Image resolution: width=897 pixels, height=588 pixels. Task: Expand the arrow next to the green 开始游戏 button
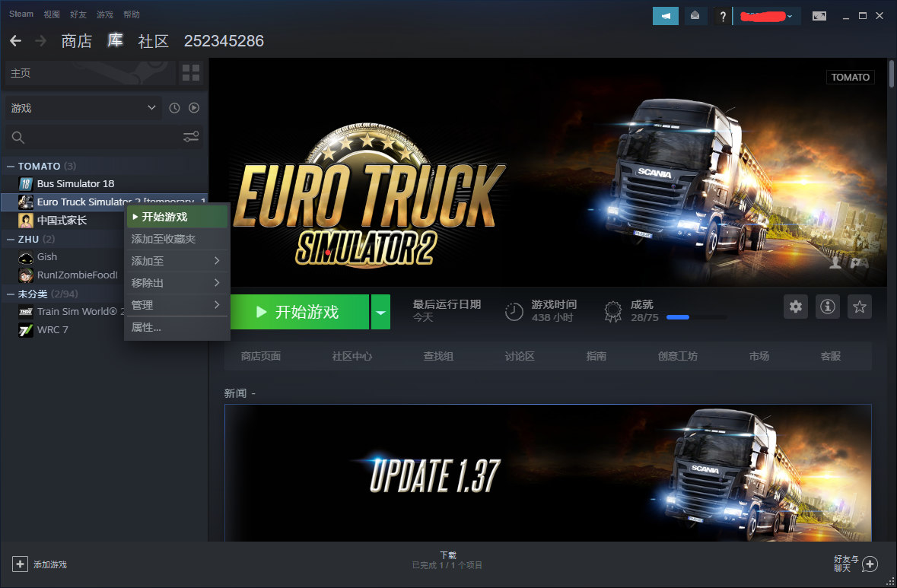point(380,312)
